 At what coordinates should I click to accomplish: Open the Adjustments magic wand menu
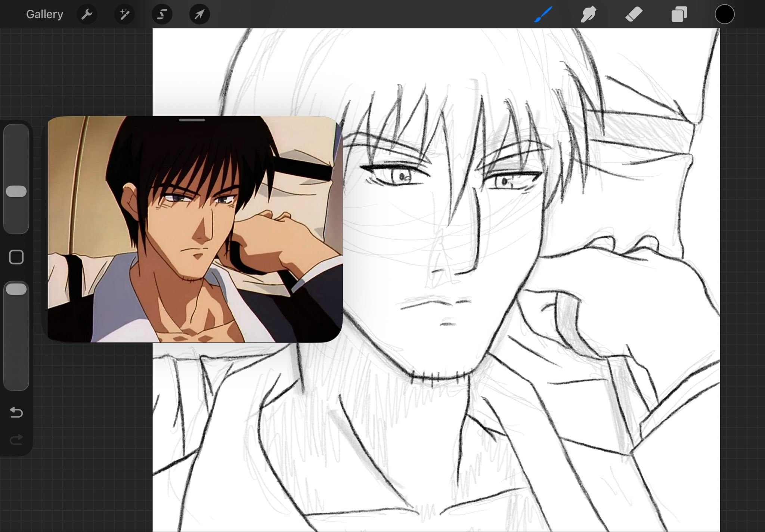pos(124,14)
